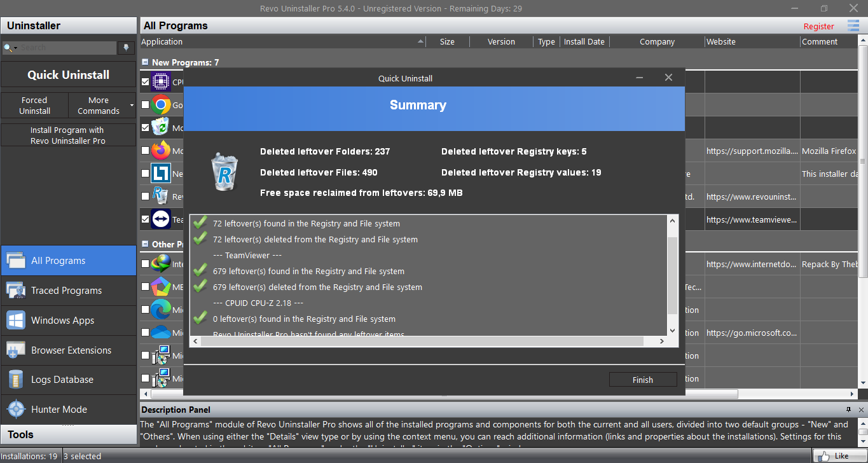Collapse the Other Programs group

(x=146, y=244)
